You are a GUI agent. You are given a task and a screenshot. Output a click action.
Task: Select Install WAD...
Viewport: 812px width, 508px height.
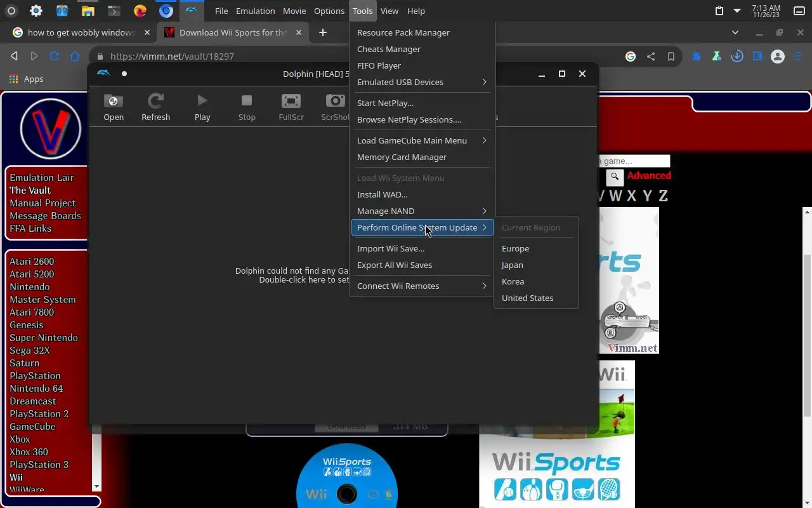click(422, 194)
